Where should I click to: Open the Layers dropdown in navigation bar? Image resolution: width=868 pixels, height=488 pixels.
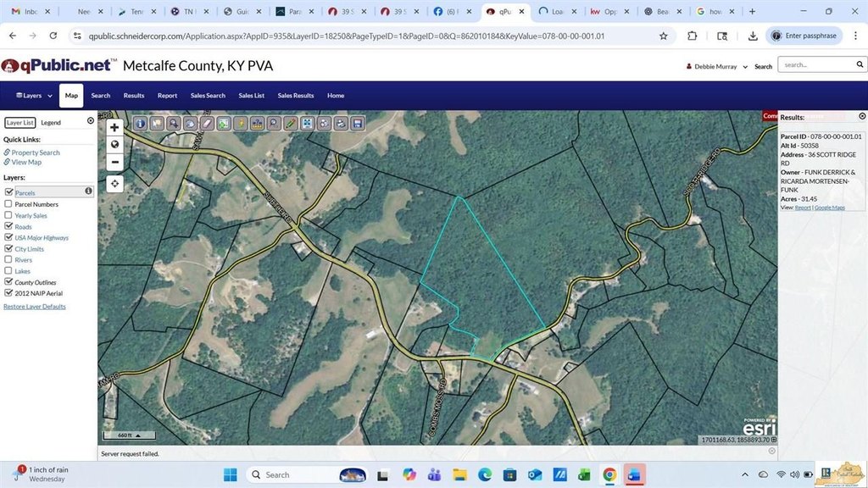pos(34,96)
